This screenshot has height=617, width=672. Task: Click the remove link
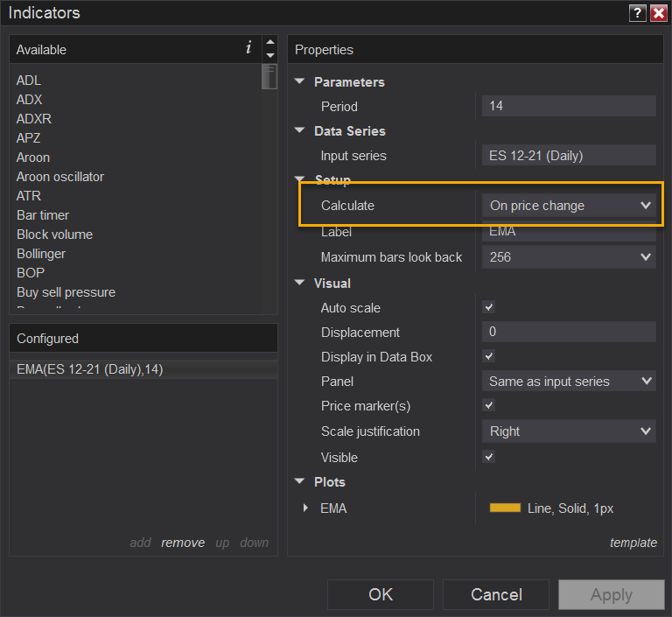183,543
